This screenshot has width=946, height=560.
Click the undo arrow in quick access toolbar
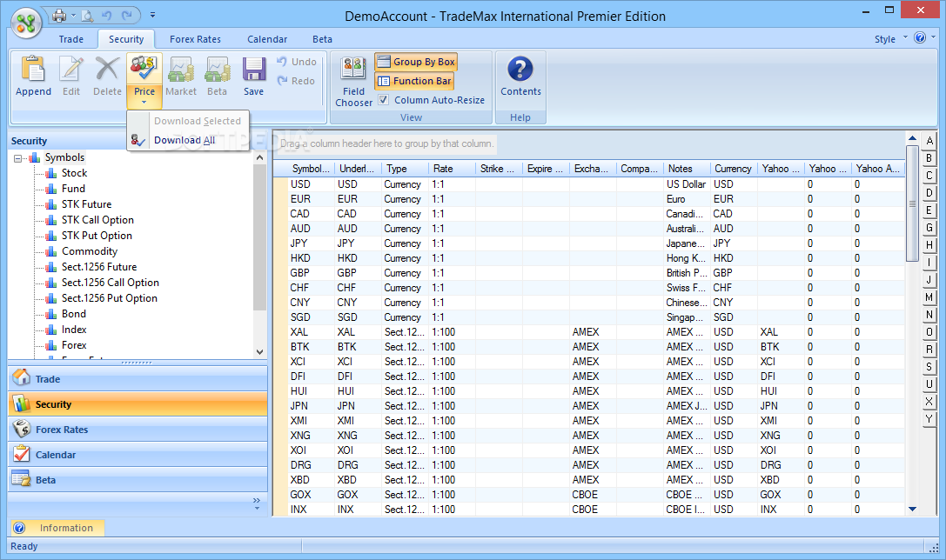[x=107, y=15]
